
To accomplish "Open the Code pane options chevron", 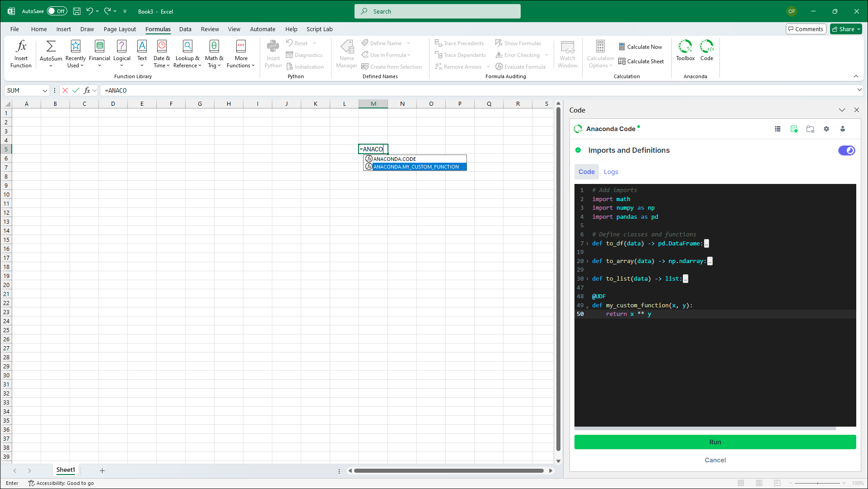I will coord(842,110).
